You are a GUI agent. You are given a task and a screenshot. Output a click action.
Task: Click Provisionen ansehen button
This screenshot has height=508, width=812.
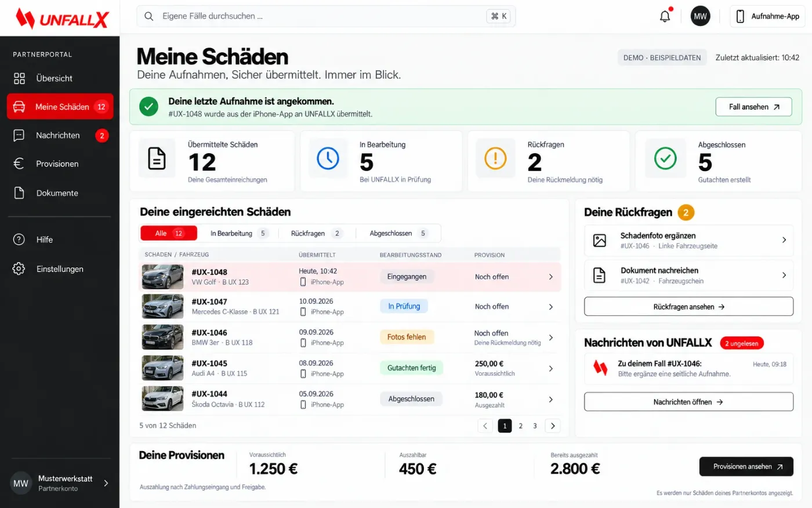(x=746, y=467)
